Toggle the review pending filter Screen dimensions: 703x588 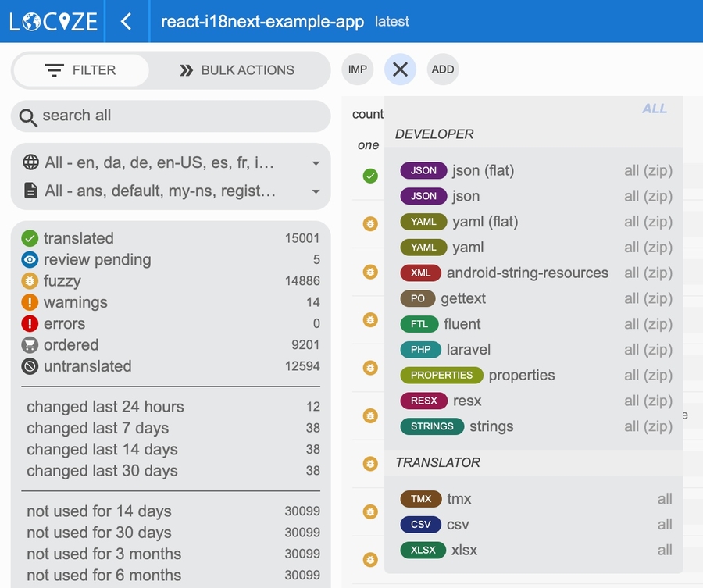(97, 260)
